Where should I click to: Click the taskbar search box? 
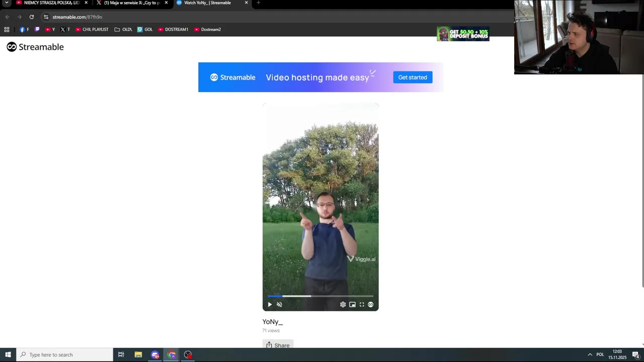pos(64,354)
